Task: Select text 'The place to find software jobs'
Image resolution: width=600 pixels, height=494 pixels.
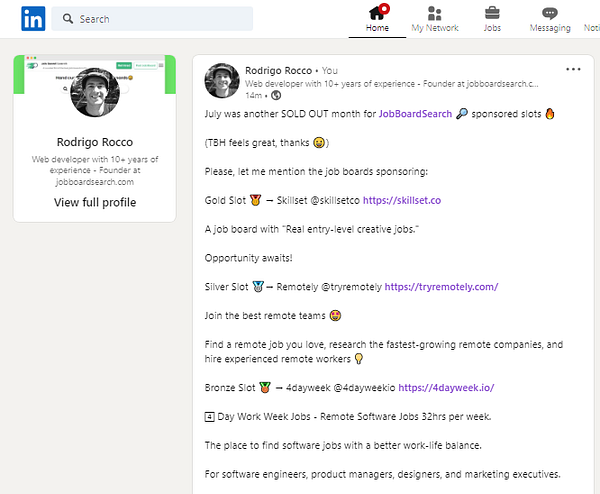Action: tap(343, 445)
